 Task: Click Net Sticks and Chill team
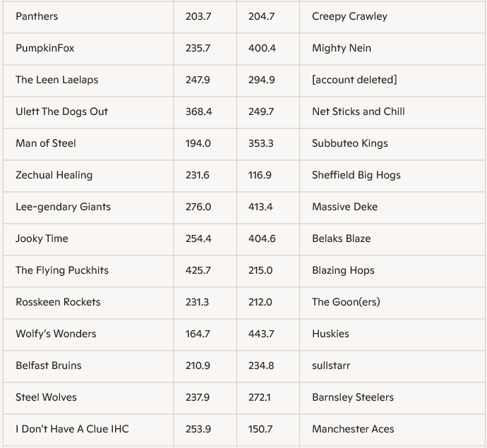tap(359, 111)
